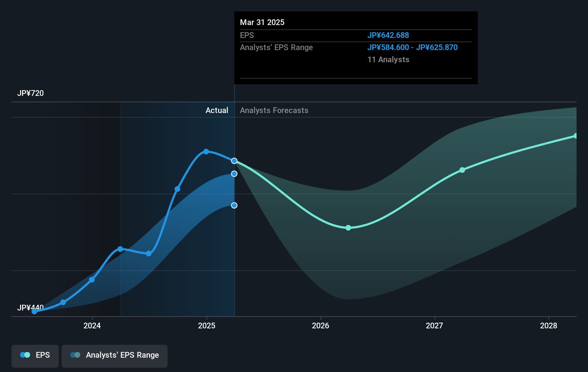Screen dimensions: 588x372
Task: Click the late-2023 EPS data point
Action: tap(63, 303)
